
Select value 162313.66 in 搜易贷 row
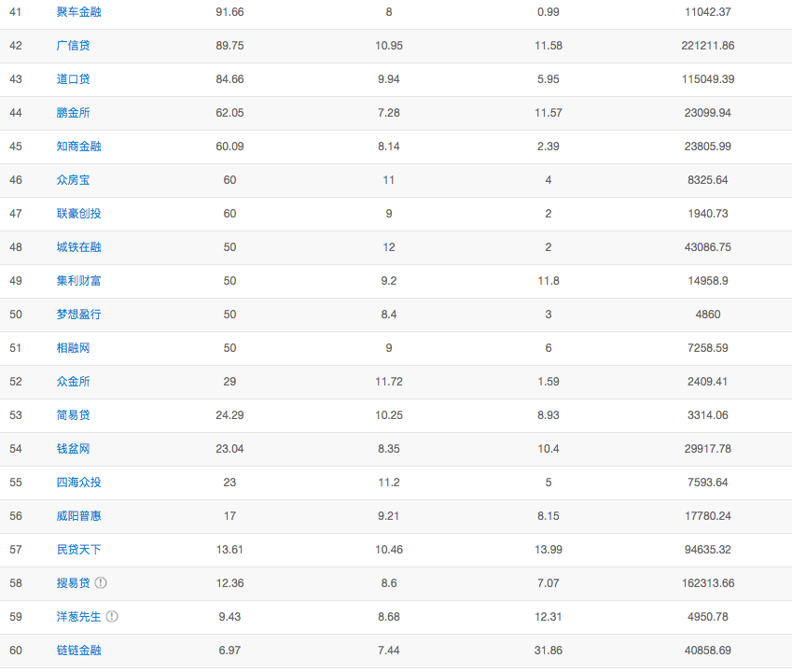(x=708, y=583)
